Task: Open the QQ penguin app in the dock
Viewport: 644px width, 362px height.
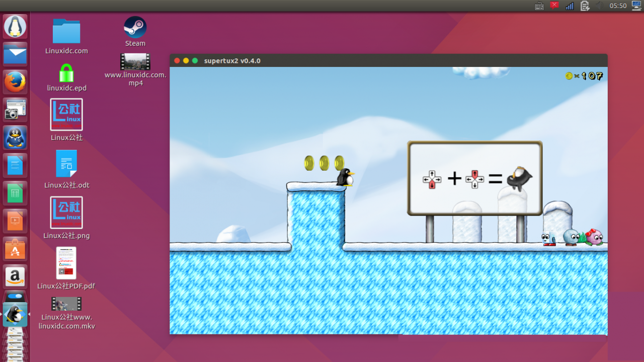Action: (x=15, y=137)
